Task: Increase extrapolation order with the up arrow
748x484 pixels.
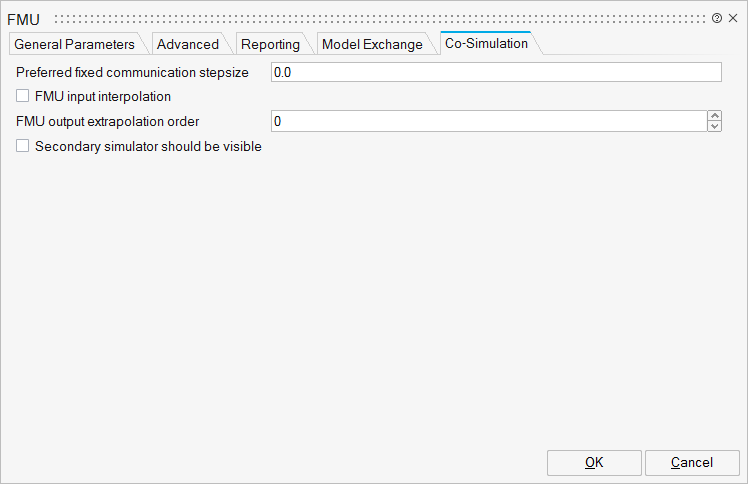Action: point(714,116)
